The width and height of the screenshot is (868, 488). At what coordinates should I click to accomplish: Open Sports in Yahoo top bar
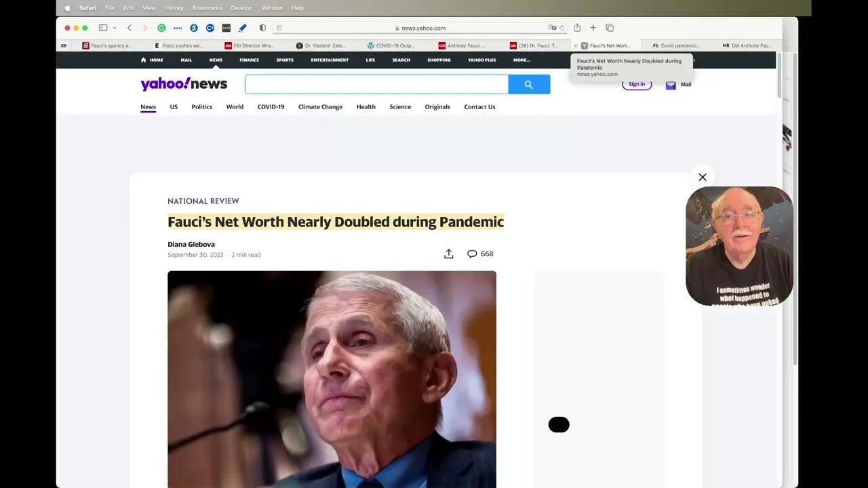(x=285, y=60)
